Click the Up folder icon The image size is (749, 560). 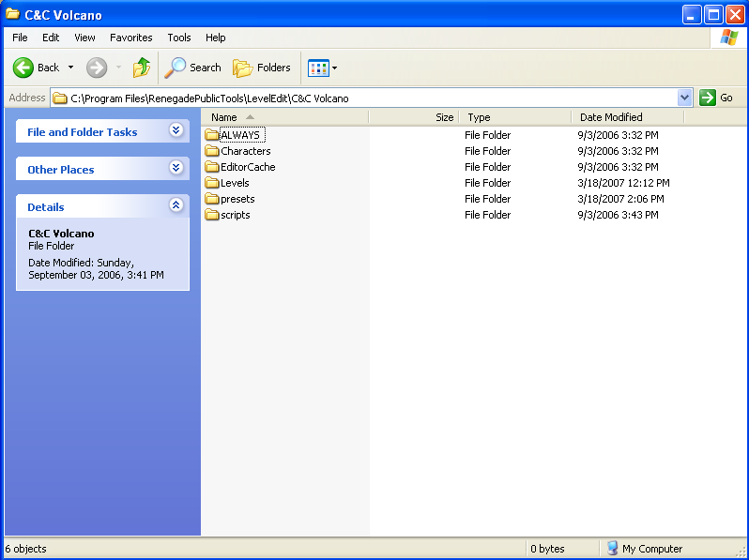tap(142, 68)
